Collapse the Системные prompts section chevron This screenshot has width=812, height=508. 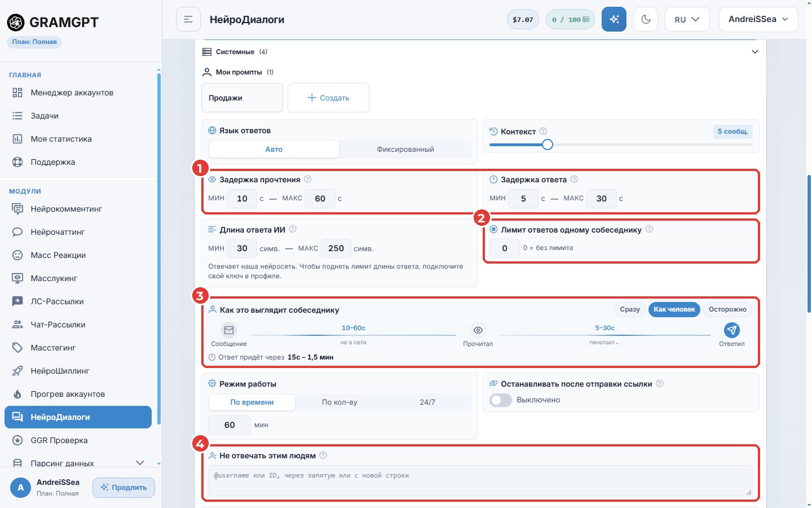pyautogui.click(x=755, y=52)
